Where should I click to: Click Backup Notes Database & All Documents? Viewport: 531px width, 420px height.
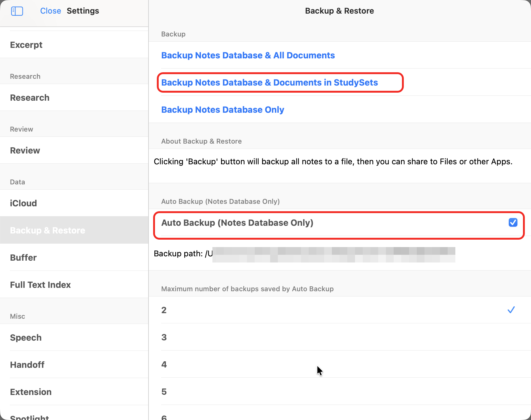pos(248,55)
